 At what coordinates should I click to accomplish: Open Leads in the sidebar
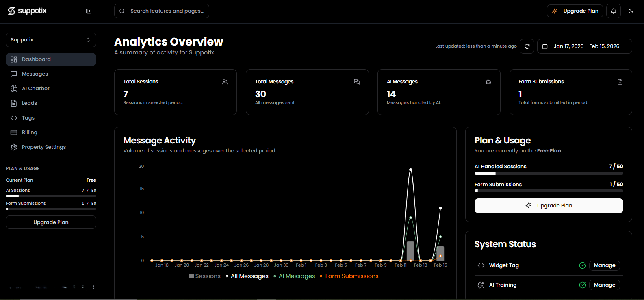(51, 103)
